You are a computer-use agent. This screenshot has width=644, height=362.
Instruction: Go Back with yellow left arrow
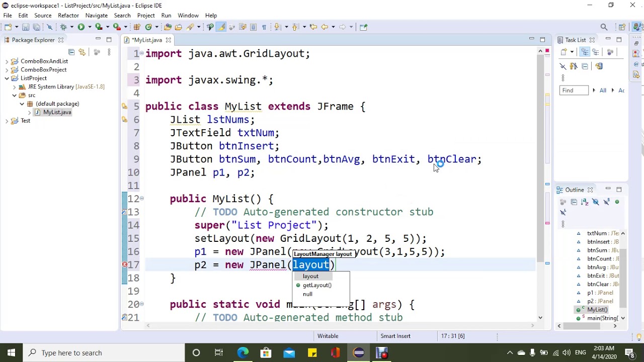coord(325,27)
